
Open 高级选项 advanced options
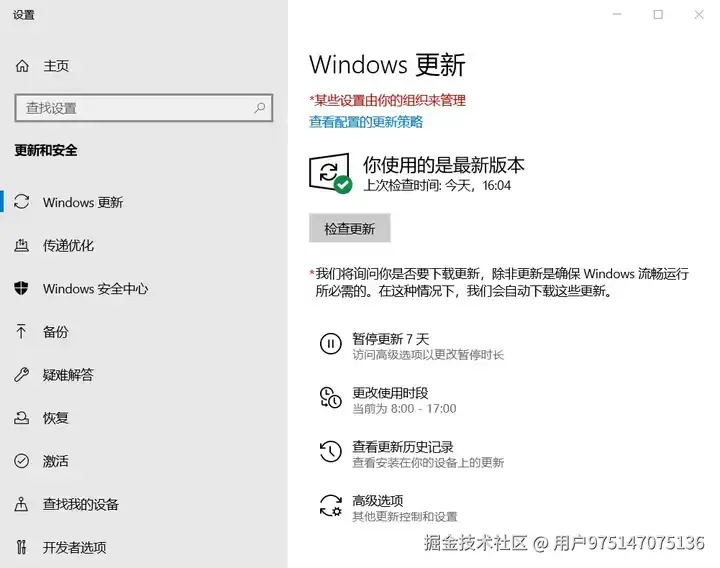(377, 501)
